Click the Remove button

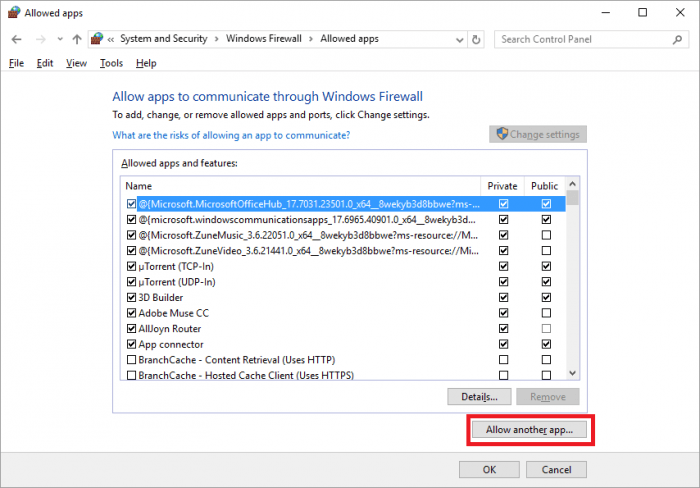tap(548, 397)
